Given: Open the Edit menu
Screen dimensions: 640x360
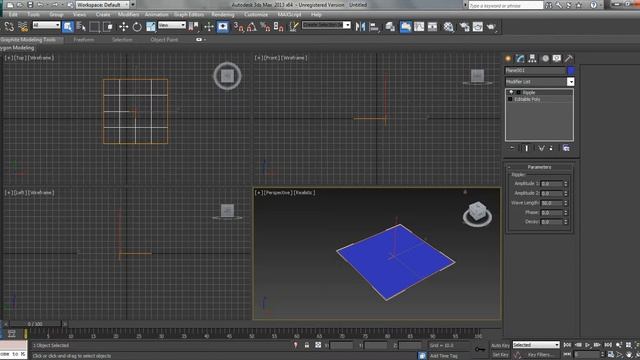Looking at the screenshot, I should [x=13, y=15].
